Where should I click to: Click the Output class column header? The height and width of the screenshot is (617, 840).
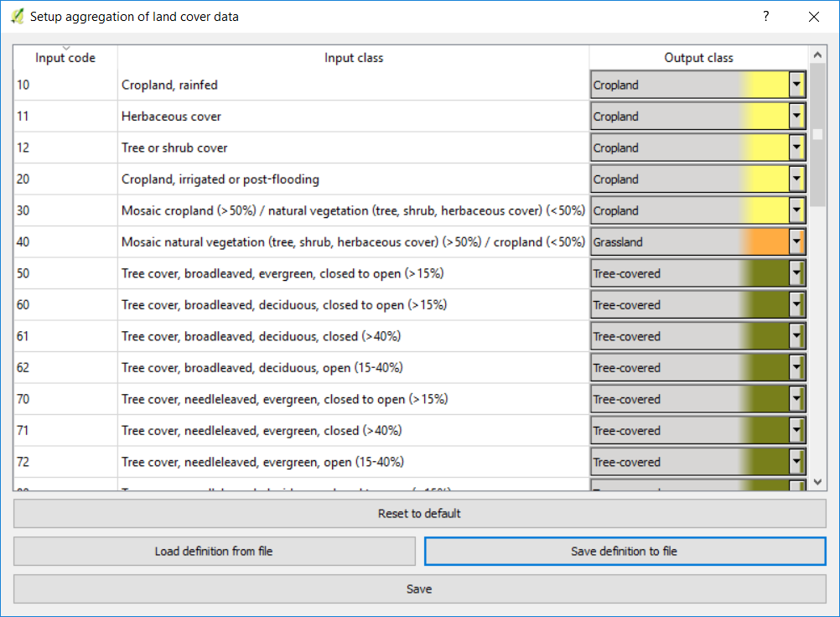[698, 58]
